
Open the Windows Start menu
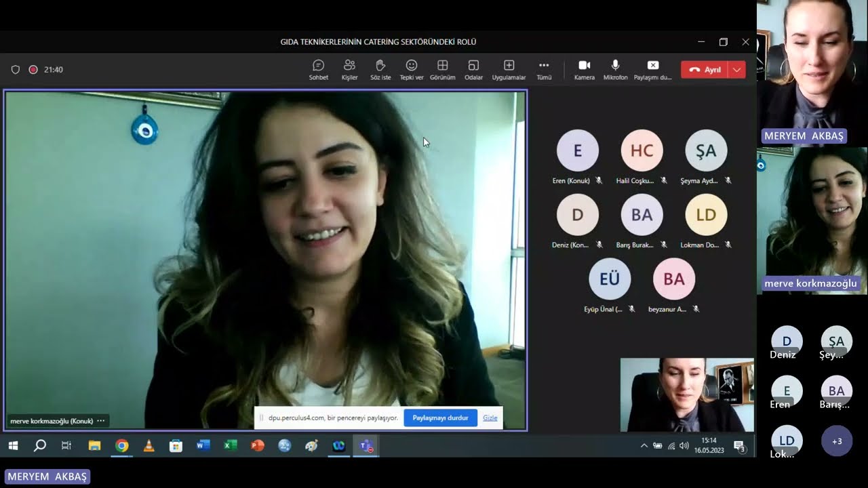coord(13,445)
